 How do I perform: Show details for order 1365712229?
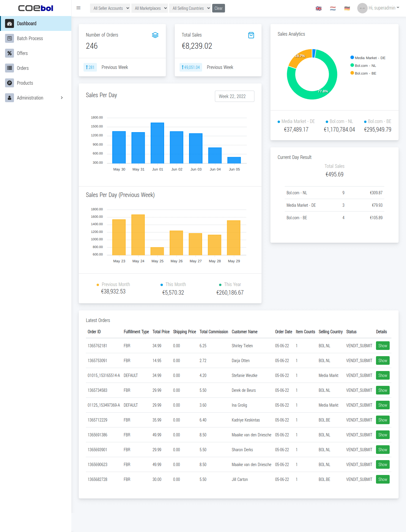383,420
